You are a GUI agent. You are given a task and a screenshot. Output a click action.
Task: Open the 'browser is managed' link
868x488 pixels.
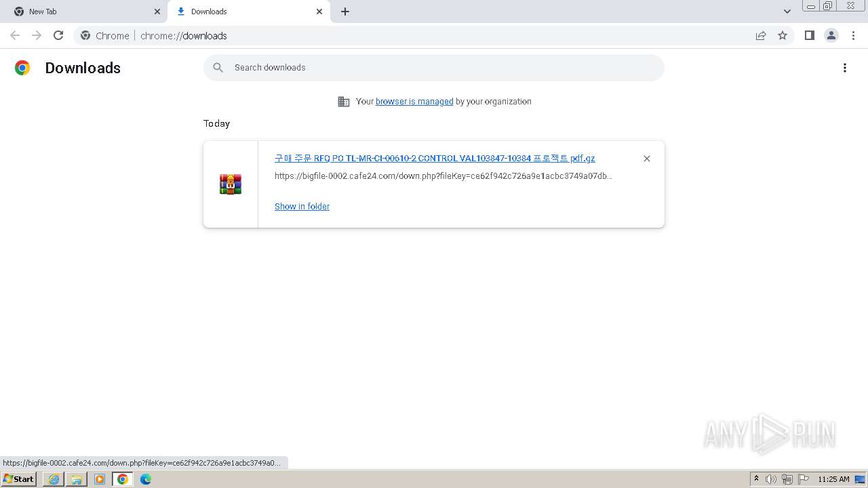414,102
